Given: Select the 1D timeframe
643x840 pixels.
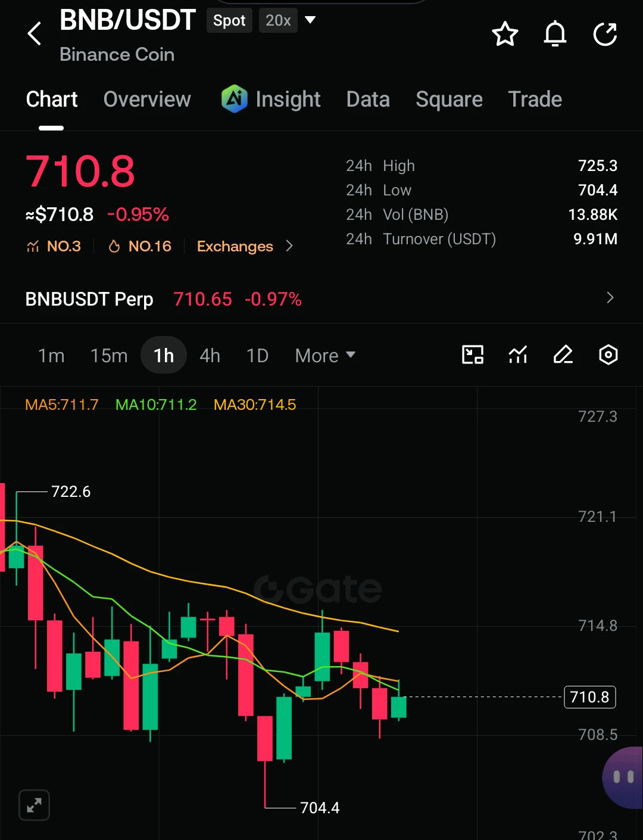Looking at the screenshot, I should [257, 356].
